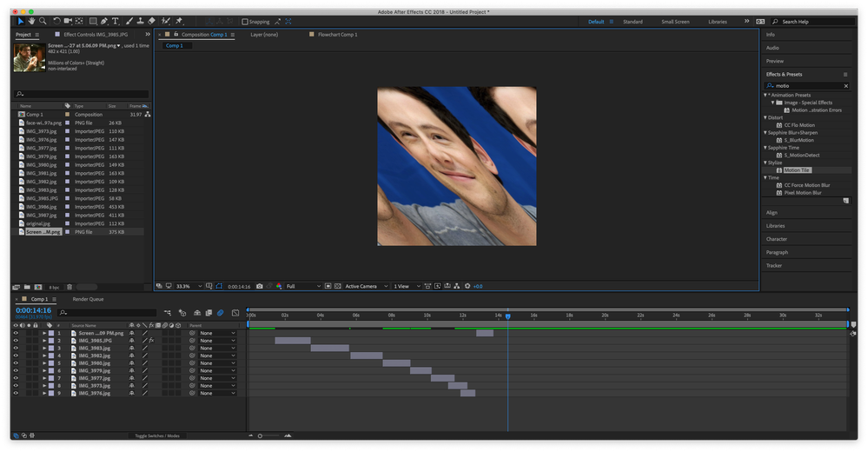
Task: Select the Eraser tool
Action: [151, 21]
